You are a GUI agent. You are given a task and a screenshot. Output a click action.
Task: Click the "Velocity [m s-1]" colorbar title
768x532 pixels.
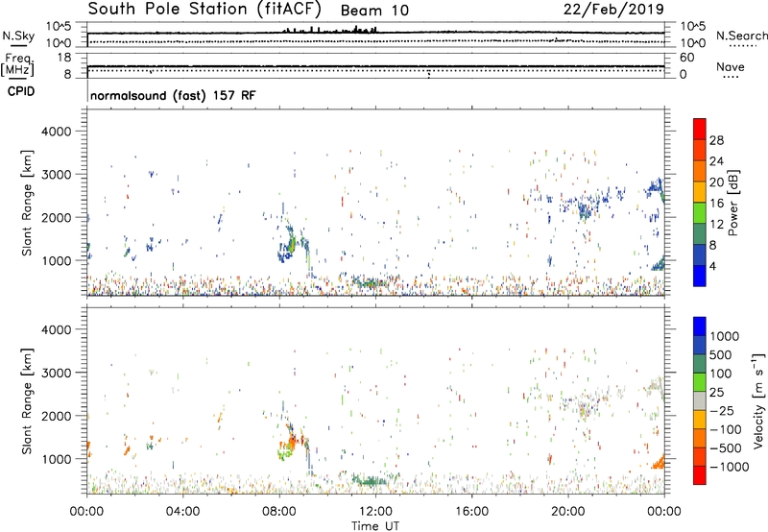pos(758,400)
